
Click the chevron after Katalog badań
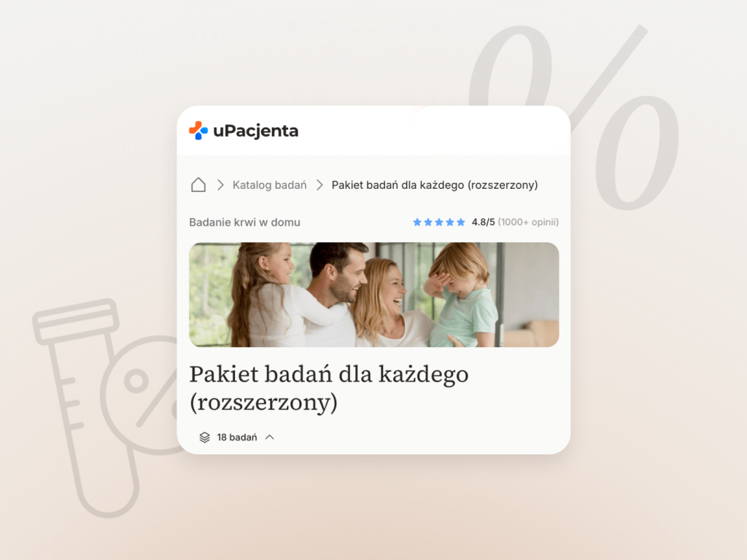tap(320, 184)
